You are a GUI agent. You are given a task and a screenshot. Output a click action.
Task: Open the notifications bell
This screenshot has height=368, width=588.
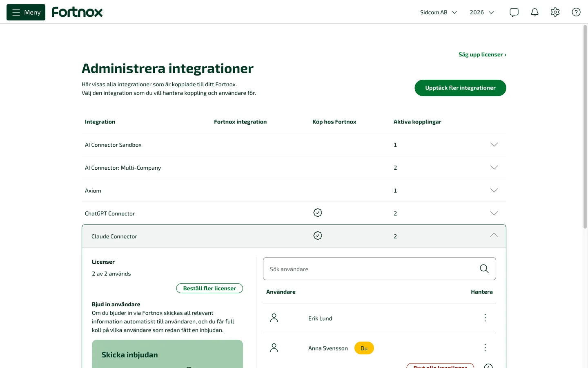(x=535, y=12)
